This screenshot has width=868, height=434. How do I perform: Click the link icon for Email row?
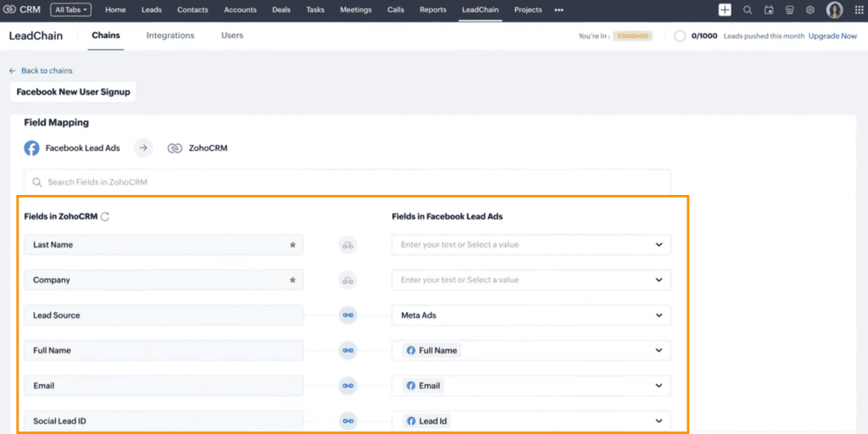pos(348,386)
